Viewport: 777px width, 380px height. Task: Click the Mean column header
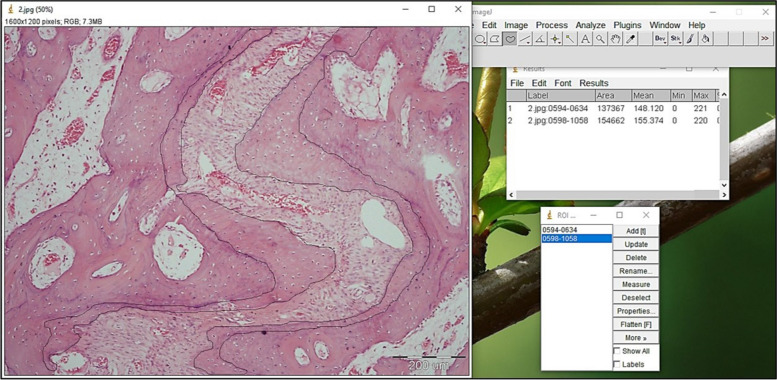[651, 96]
